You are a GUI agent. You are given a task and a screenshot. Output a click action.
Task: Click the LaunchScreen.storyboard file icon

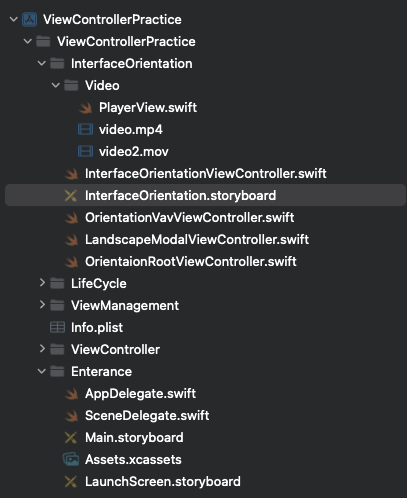click(x=71, y=482)
